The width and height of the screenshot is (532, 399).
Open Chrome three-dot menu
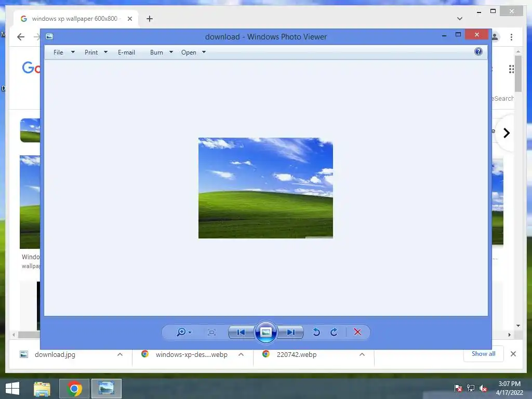511,37
